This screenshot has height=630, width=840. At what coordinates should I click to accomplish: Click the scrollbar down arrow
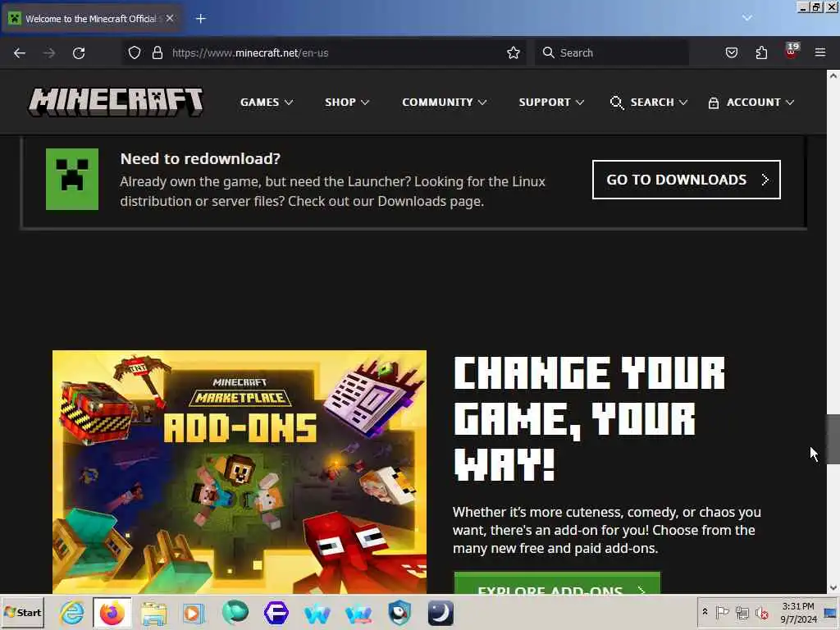[x=833, y=587]
